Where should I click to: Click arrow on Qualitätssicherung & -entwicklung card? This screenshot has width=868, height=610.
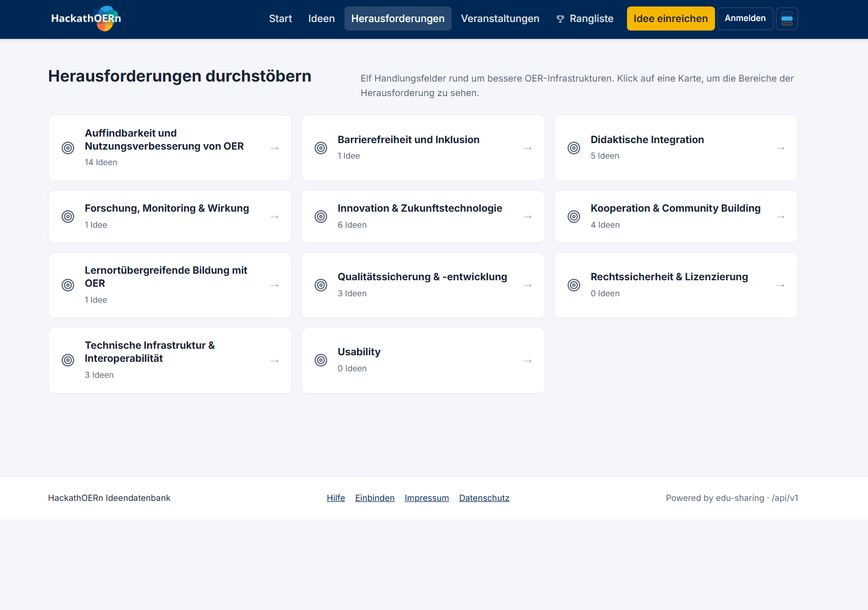(x=527, y=285)
